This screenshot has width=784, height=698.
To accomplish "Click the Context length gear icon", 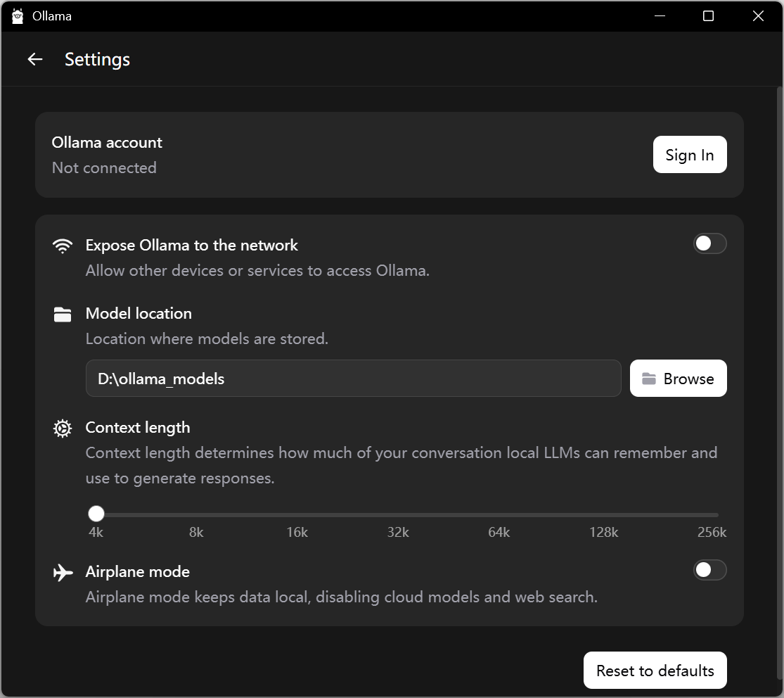I will (63, 429).
